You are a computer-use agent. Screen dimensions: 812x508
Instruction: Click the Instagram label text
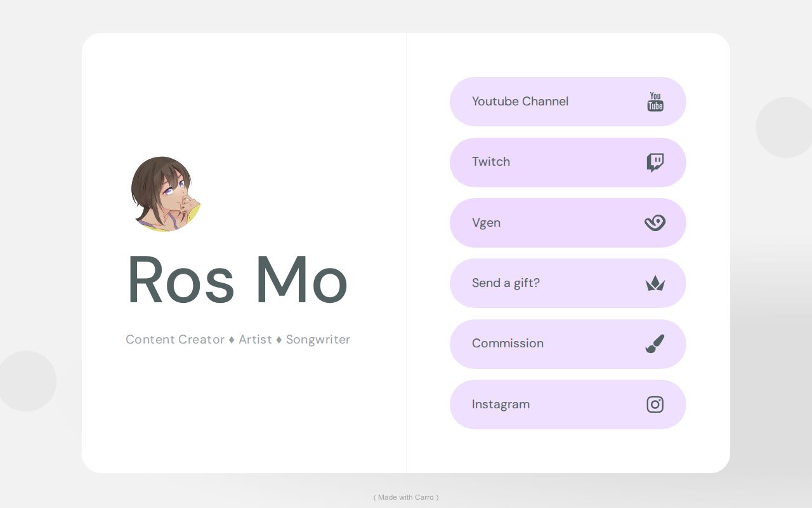pos(501,404)
